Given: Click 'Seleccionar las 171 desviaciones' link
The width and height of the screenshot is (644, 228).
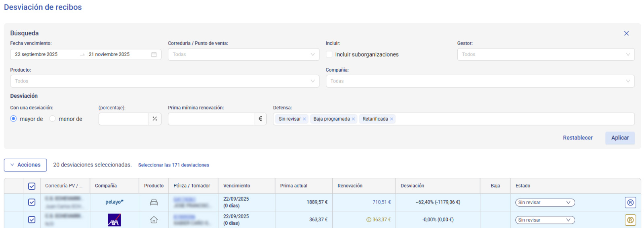Looking at the screenshot, I should 173,165.
